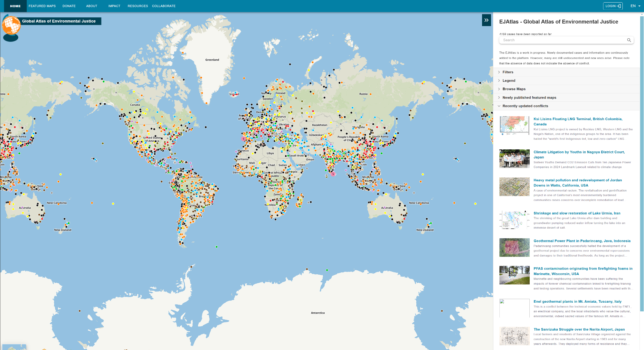Open Ksi Lisims Floating LNG Terminal case

(x=578, y=119)
